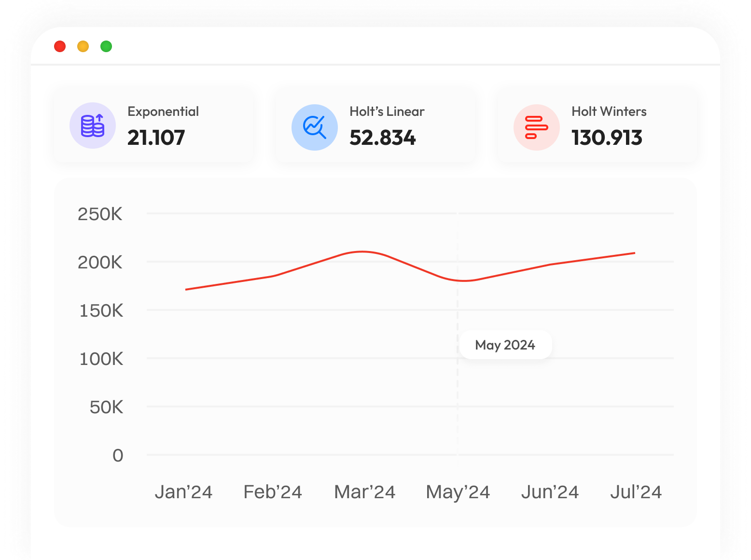Pick the Mar'24 axis label
The image size is (751, 560).
365,492
